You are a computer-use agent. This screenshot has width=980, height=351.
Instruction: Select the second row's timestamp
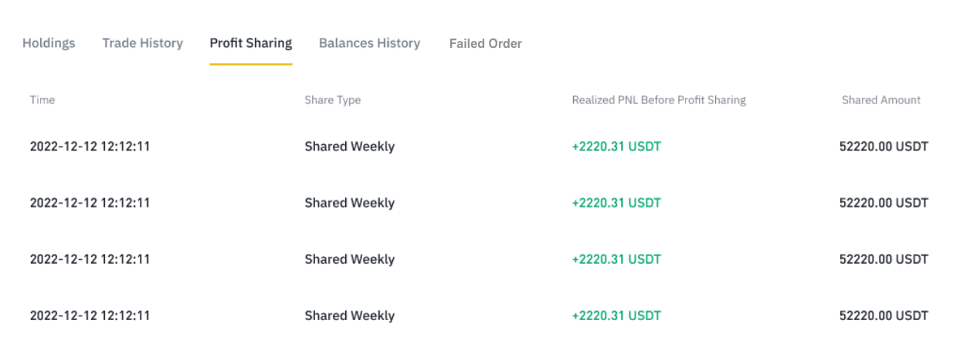point(90,203)
